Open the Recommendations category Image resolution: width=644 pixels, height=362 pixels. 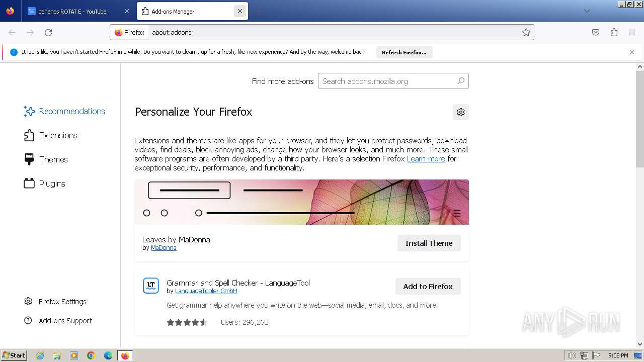(x=64, y=111)
